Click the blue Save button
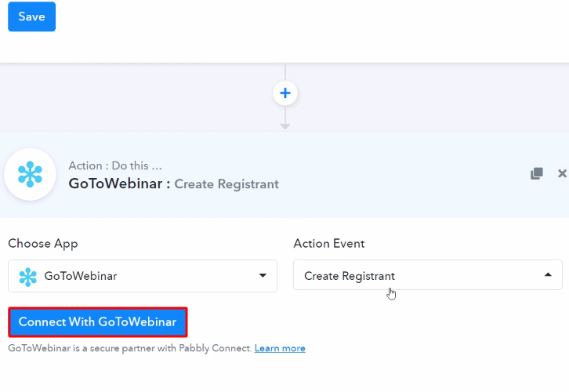The height and width of the screenshot is (392, 569). click(x=31, y=16)
